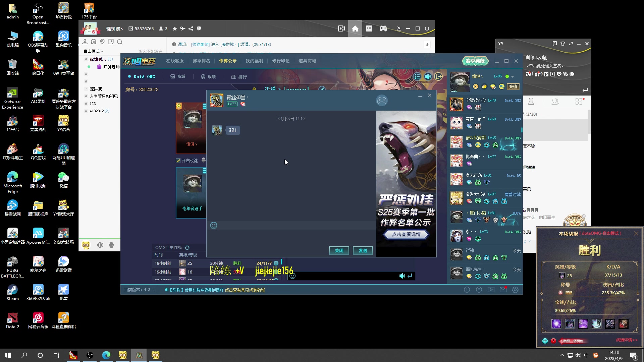Open online status dropdown next to Lv95
The width and height of the screenshot is (644, 362).
tap(513, 77)
